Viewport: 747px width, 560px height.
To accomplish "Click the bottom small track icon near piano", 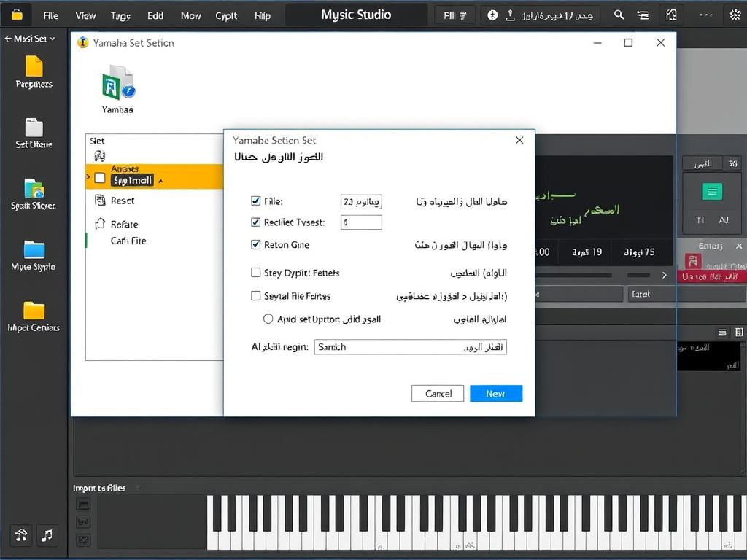I will click(83, 540).
